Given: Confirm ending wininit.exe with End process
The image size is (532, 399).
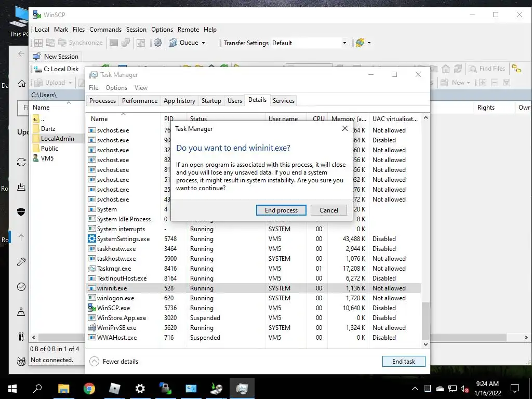Looking at the screenshot, I should point(281,210).
